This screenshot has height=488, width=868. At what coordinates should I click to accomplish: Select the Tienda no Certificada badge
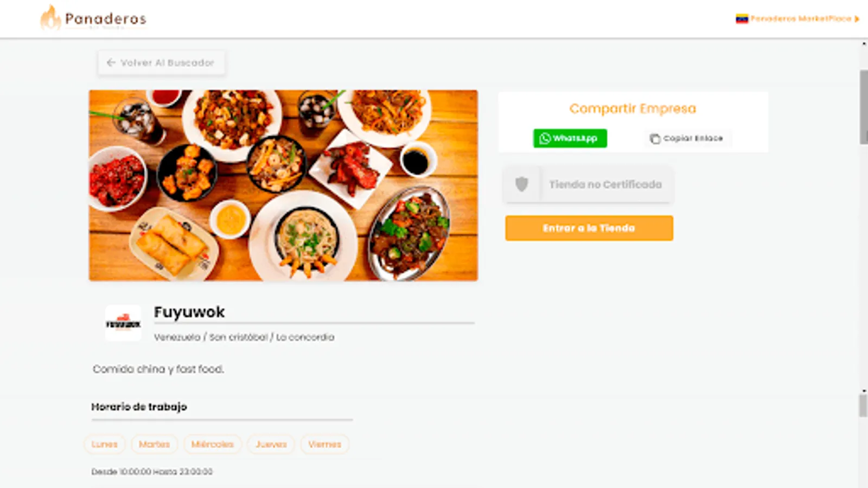pos(589,185)
